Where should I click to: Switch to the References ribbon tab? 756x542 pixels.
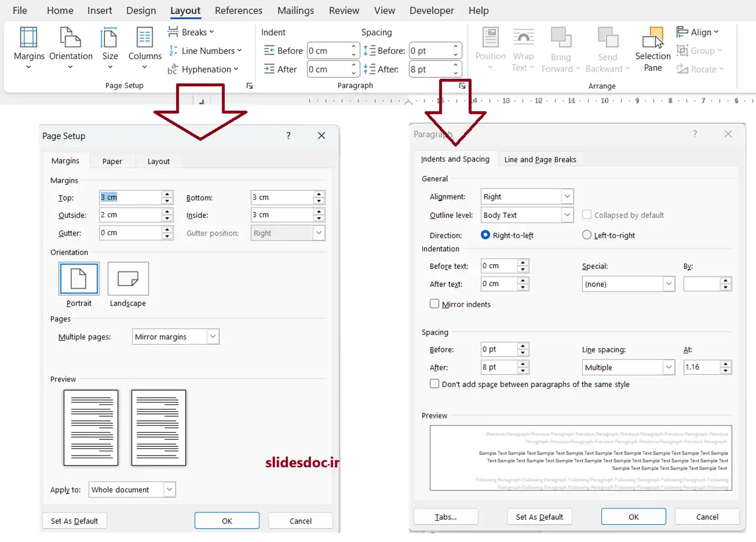click(239, 10)
